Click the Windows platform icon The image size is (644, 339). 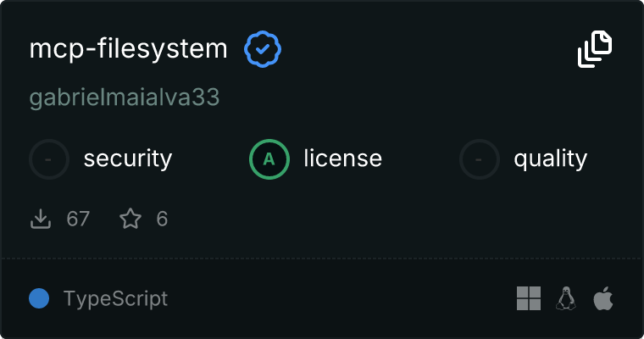click(529, 298)
